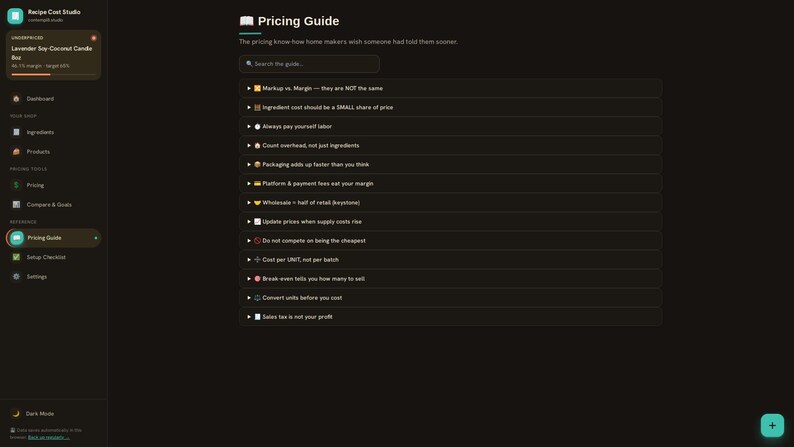Viewport: 794px width, 447px height.
Task: Open the Back up regularly link
Action: tap(49, 437)
